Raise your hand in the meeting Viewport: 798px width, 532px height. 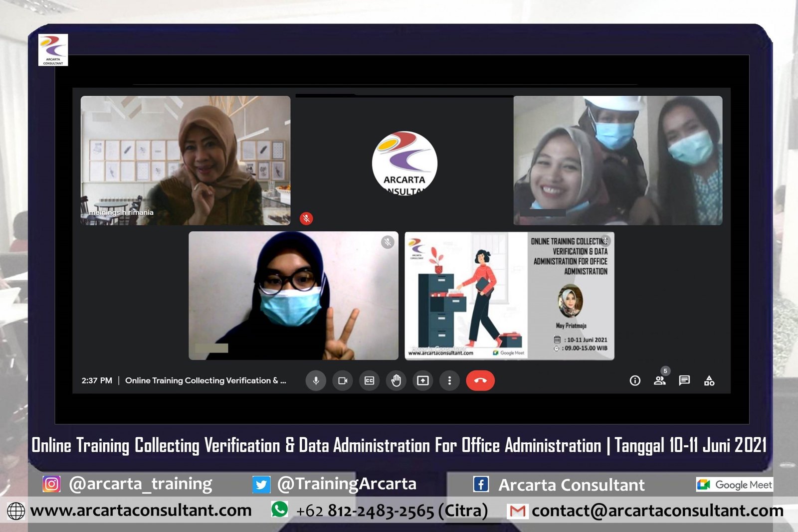(x=396, y=380)
